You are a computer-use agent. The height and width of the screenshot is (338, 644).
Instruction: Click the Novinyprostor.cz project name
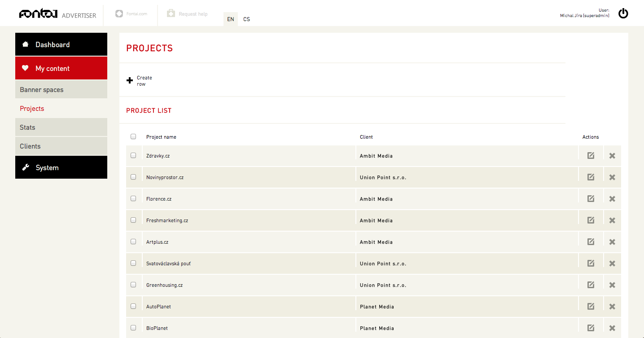coord(165,177)
